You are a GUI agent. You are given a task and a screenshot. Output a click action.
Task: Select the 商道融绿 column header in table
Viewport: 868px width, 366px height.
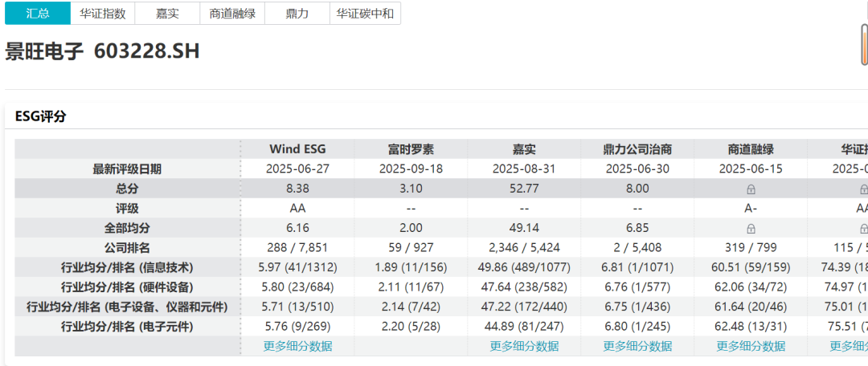pos(751,149)
